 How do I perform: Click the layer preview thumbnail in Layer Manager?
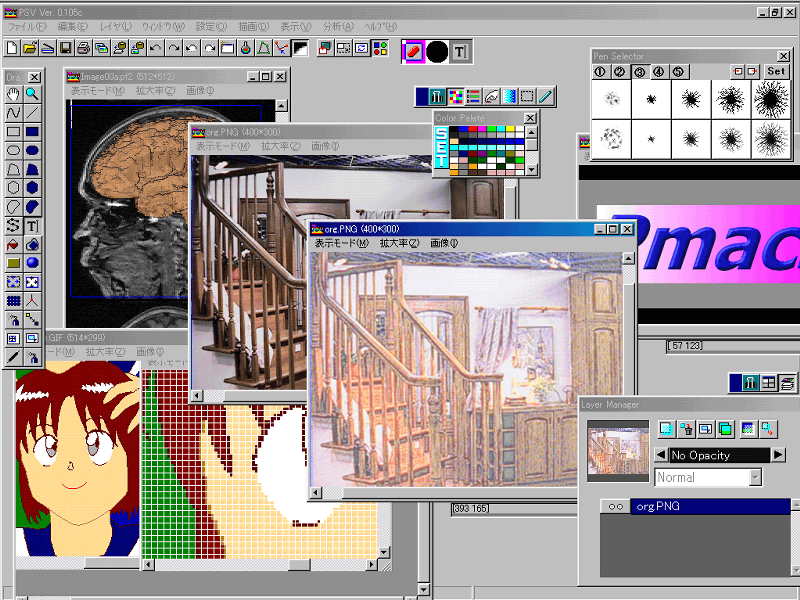tap(618, 451)
